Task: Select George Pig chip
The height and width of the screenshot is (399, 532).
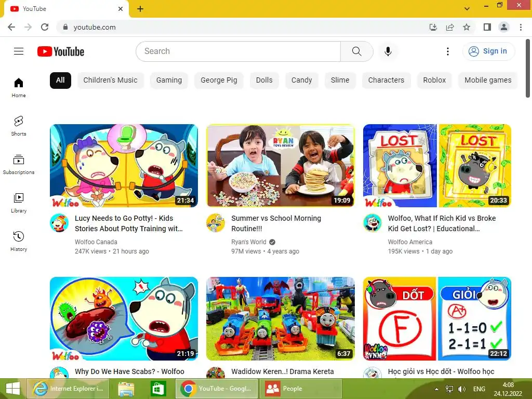Action: 219,81
